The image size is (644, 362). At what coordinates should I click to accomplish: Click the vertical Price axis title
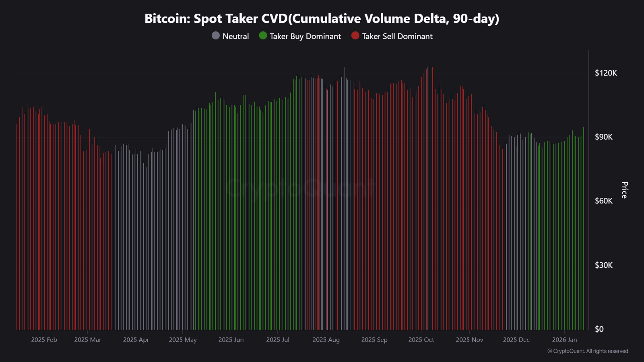tap(624, 190)
